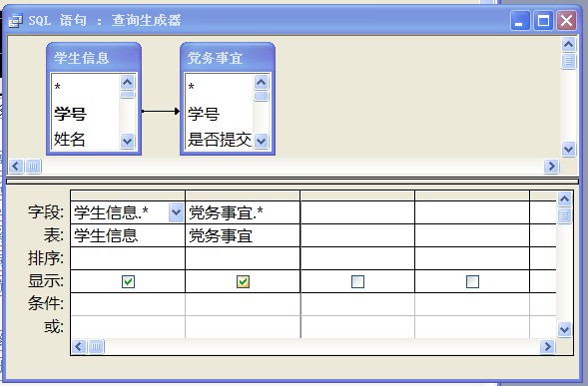Click the 党务事宜.* field cell
Screen dimensions: 588x386
point(243,212)
